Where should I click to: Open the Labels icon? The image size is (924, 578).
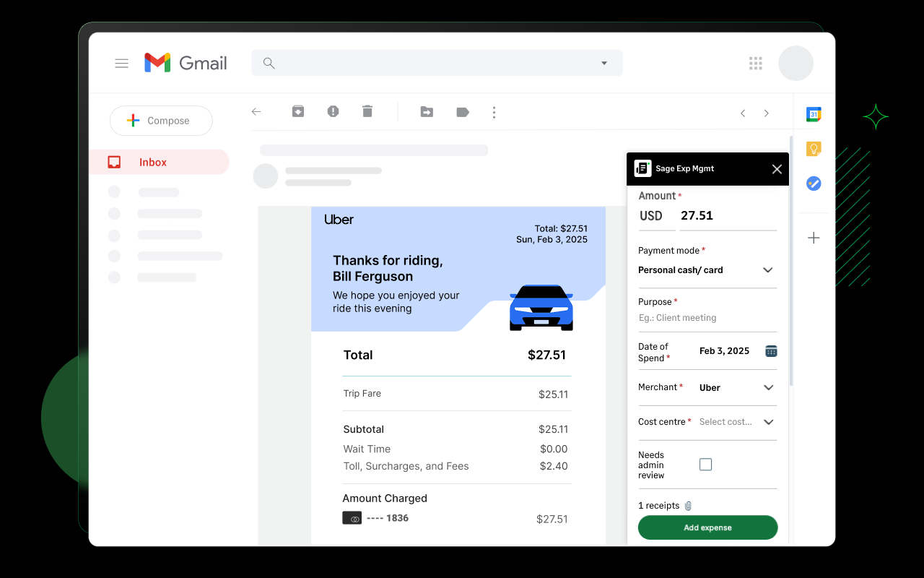pos(463,112)
